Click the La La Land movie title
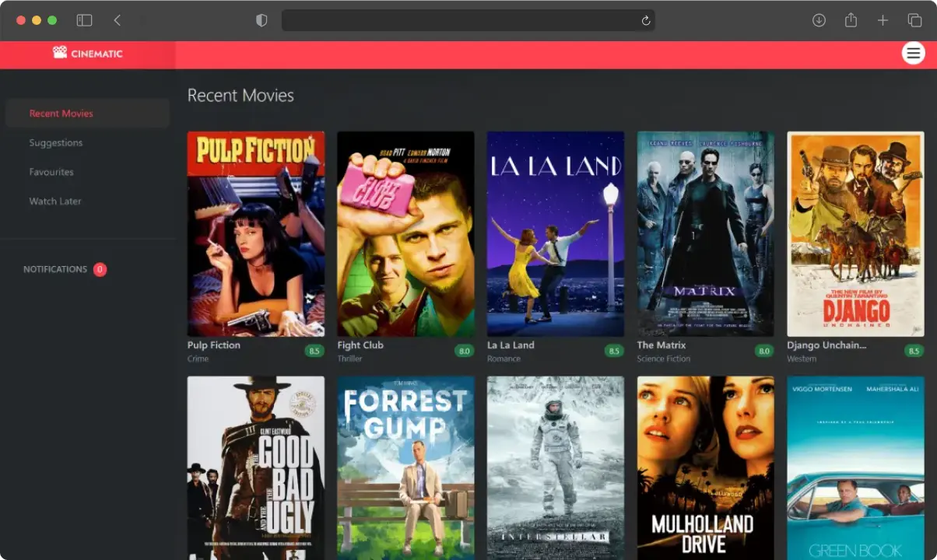 click(x=511, y=345)
